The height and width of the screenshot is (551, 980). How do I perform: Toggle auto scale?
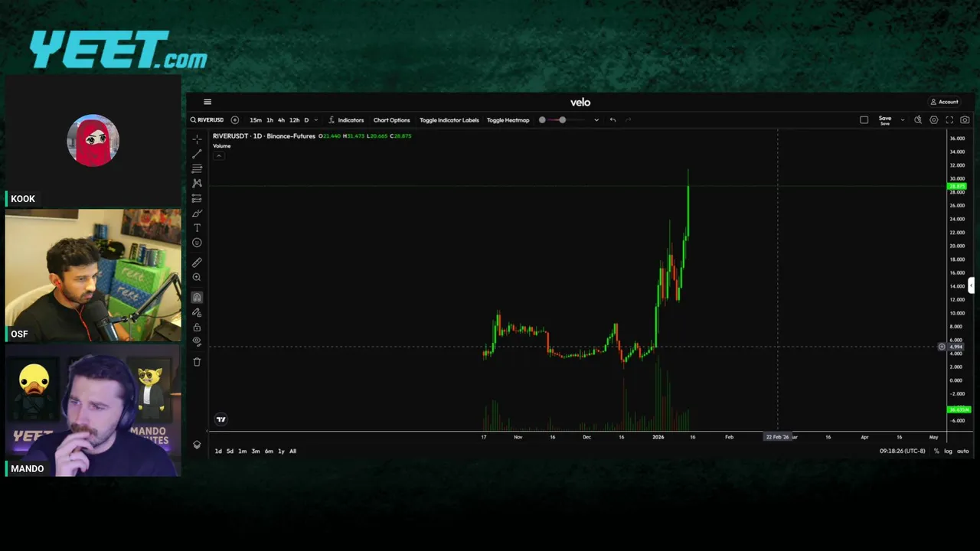pyautogui.click(x=963, y=452)
